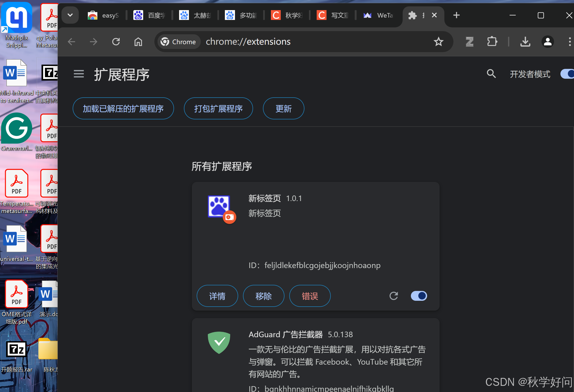Click the browser reload page icon
Screen dimensions: 574x392
[x=116, y=42]
